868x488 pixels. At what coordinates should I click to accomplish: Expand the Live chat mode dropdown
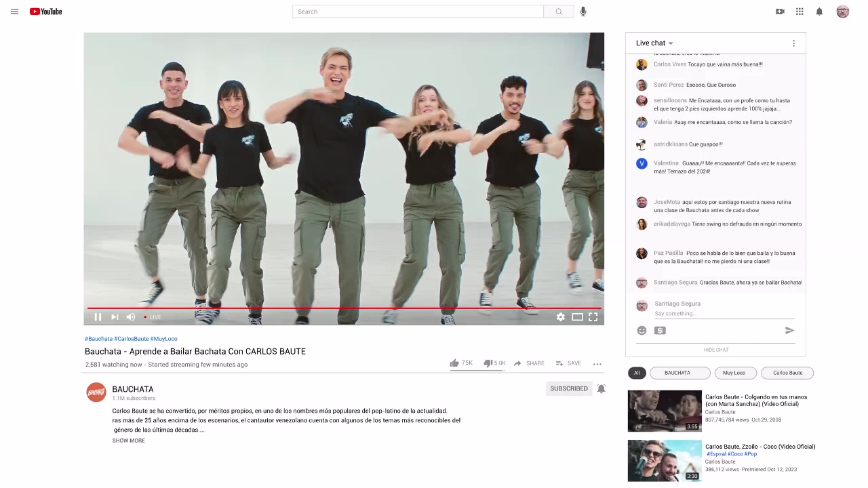[x=654, y=43]
